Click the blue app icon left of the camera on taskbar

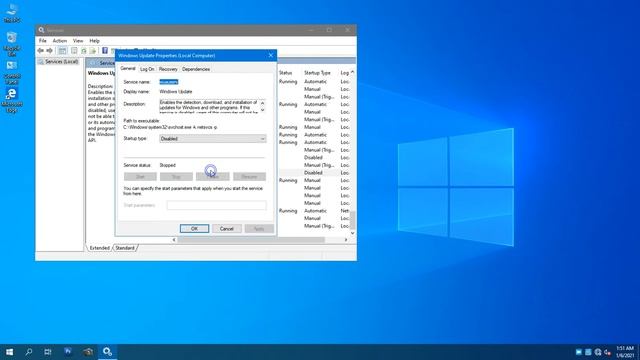68,352
